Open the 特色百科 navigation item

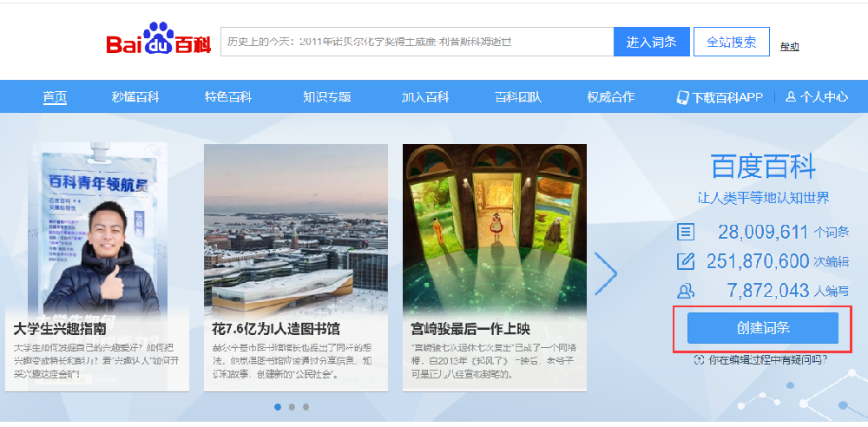coord(228,97)
